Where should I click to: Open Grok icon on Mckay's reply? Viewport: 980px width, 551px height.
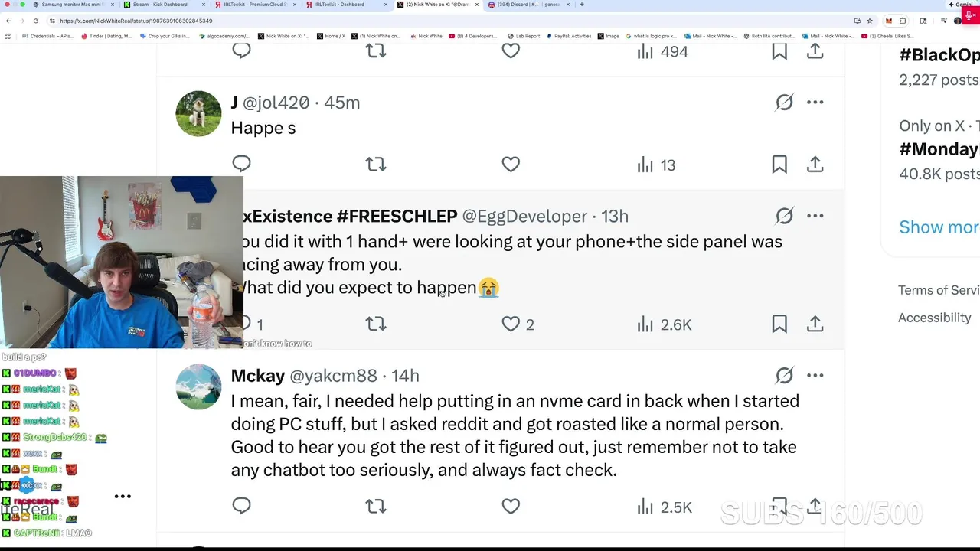coord(784,376)
